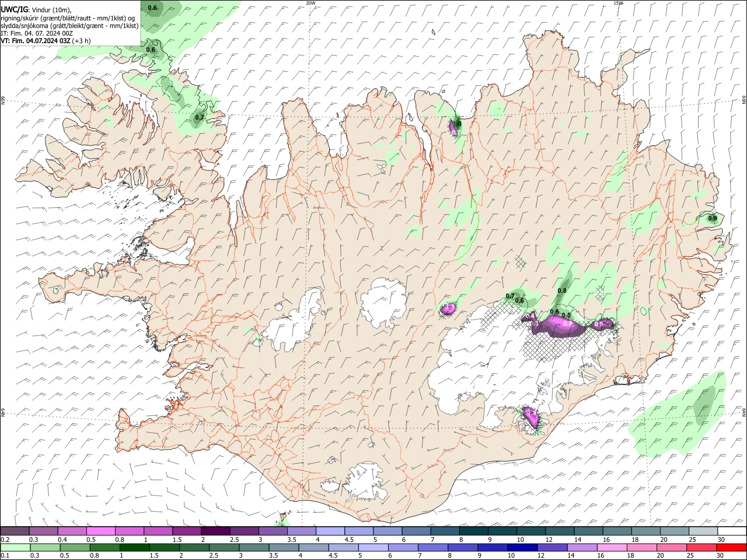Click the dark teal 8–9 sleet/snow legend swatch
Image resolution: width=747 pixels, height=560 pixels.
click(473, 531)
